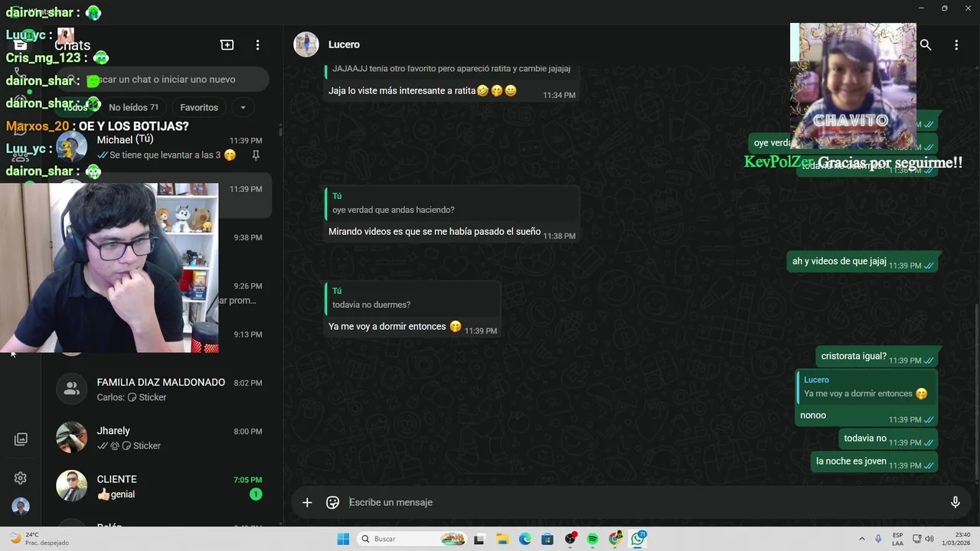980x551 pixels.
Task: Focus the Escribe un mensaje input field
Action: 643,502
